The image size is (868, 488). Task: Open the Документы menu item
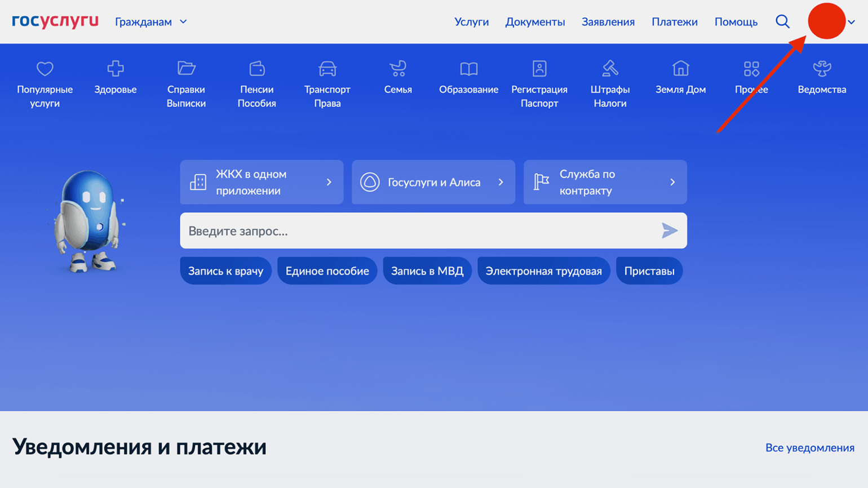tap(535, 22)
